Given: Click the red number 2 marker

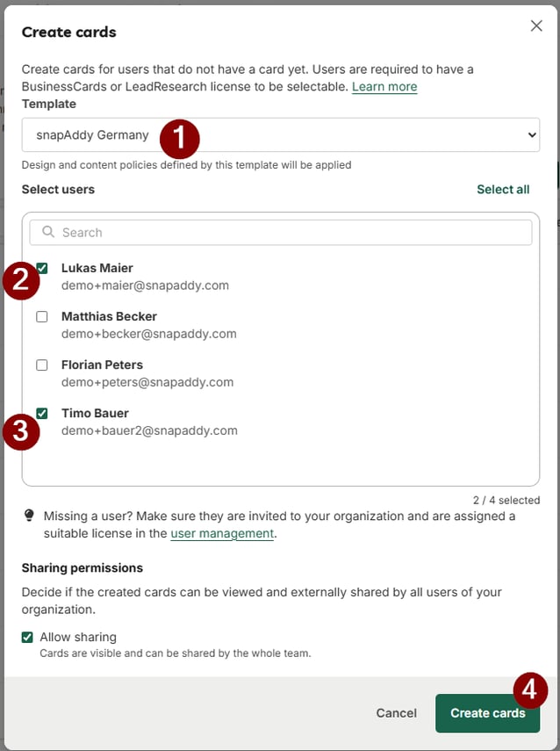Looking at the screenshot, I should pos(21,280).
